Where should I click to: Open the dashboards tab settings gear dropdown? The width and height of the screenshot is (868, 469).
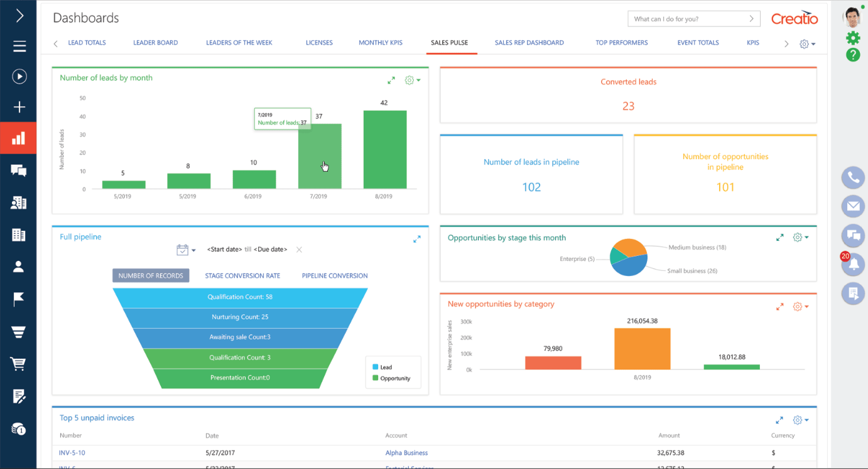(807, 44)
